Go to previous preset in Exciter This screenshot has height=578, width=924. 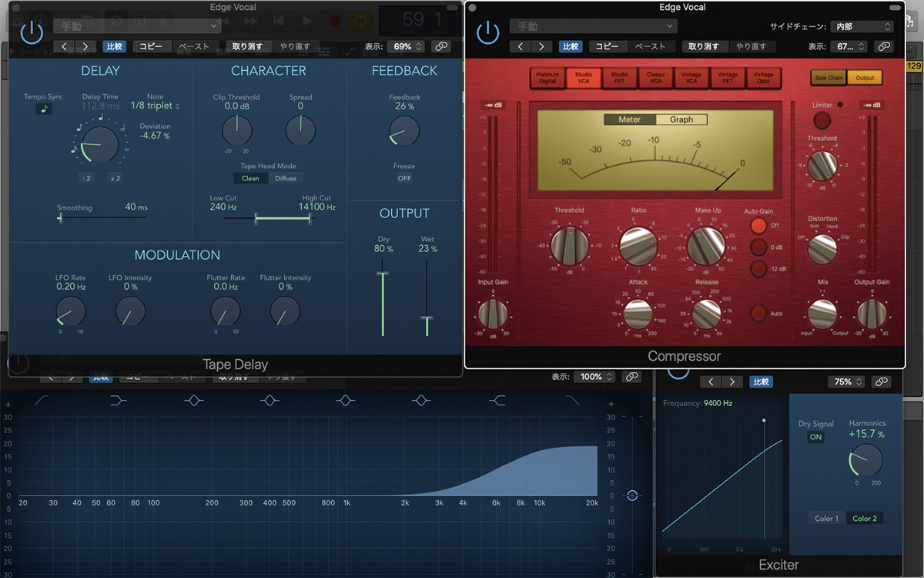point(711,381)
